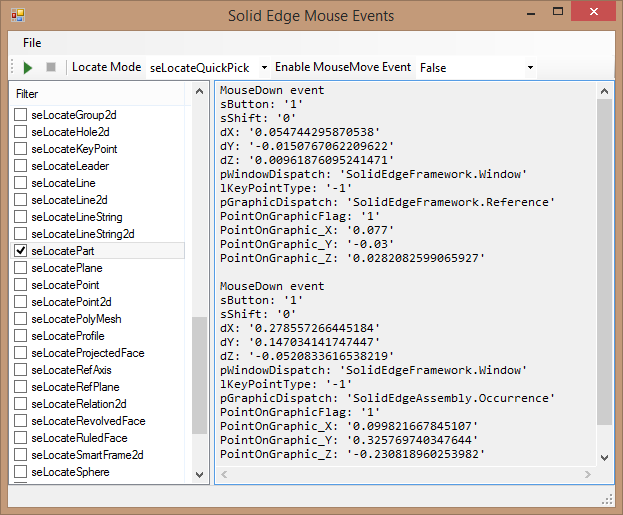Click the green Start play icon
Image resolution: width=623 pixels, height=515 pixels.
[27, 68]
